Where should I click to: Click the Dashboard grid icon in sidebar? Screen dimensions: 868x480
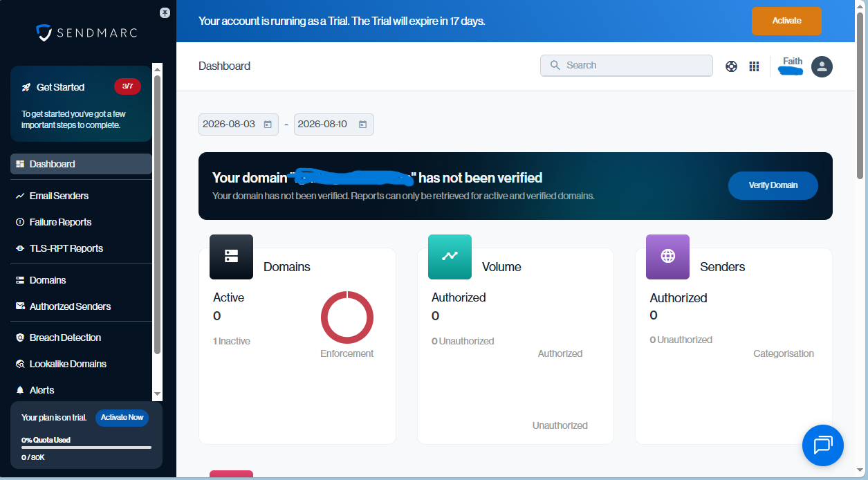pyautogui.click(x=20, y=164)
